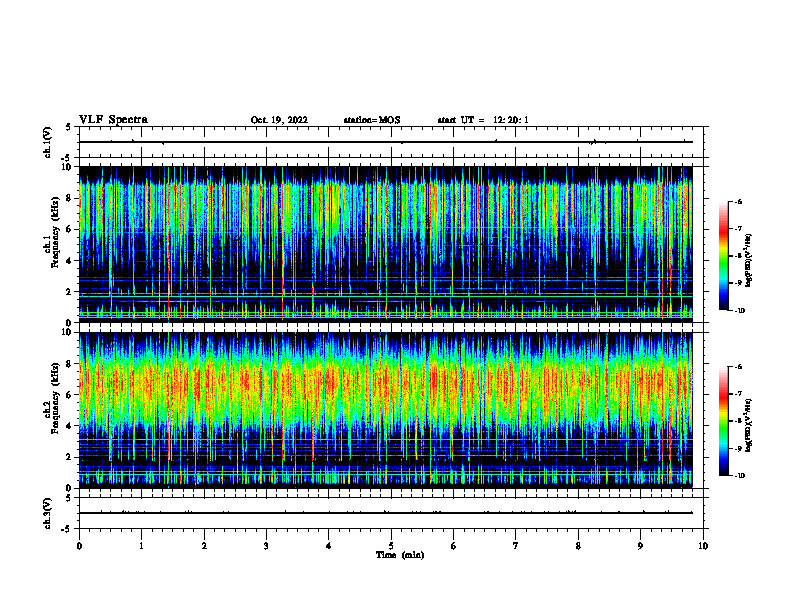Click the ch.2 log(PSD) color bar label
Screen dimensions: 792x612
coord(749,425)
